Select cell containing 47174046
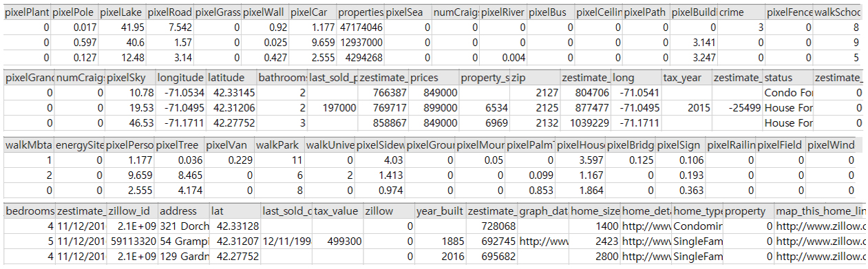 coord(360,28)
